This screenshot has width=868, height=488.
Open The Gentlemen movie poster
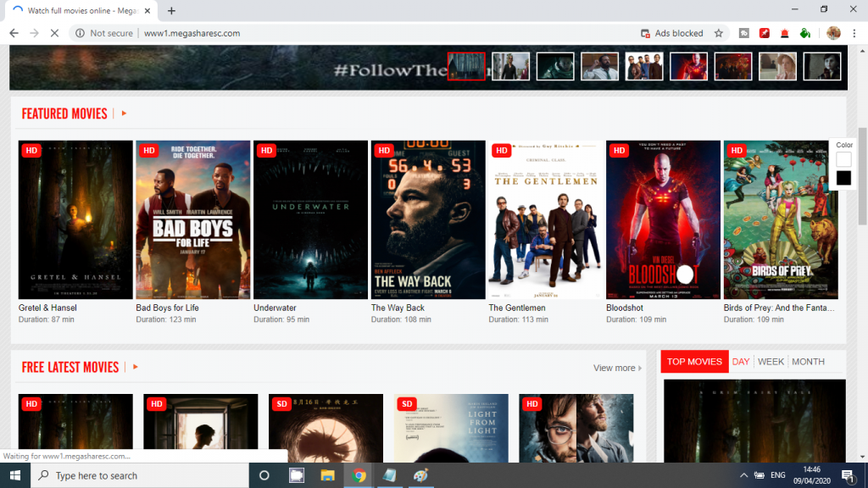[546, 219]
